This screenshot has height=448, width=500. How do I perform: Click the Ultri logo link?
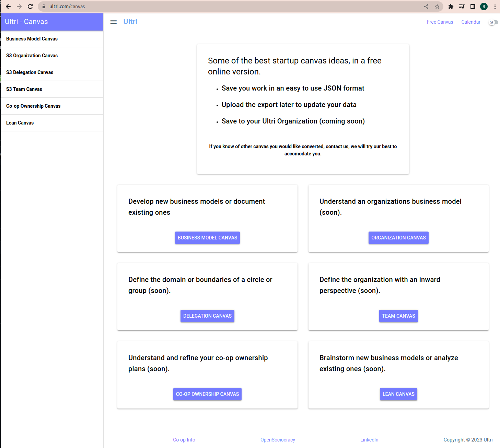pyautogui.click(x=130, y=22)
